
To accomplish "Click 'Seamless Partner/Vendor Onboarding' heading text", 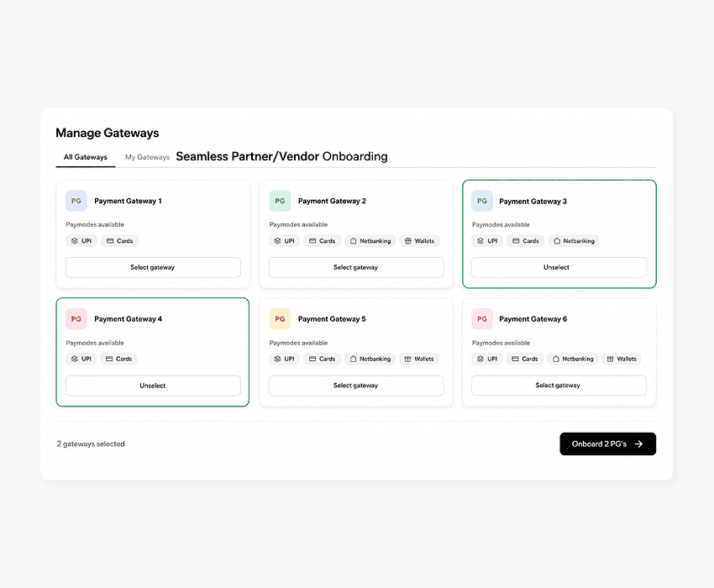I will click(282, 157).
